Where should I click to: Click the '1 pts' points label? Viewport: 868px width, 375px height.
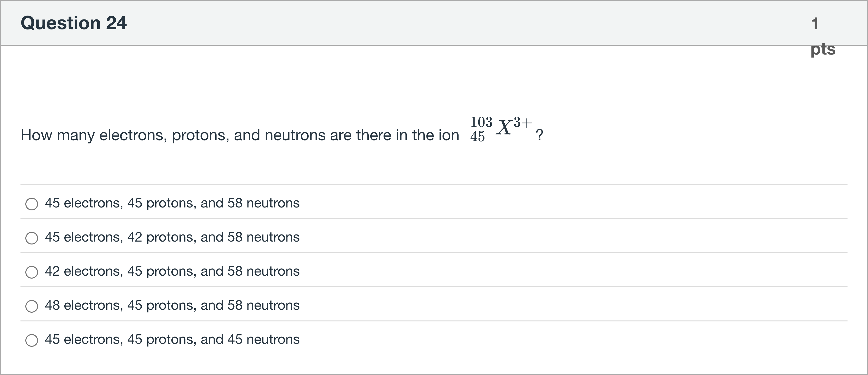click(822, 36)
